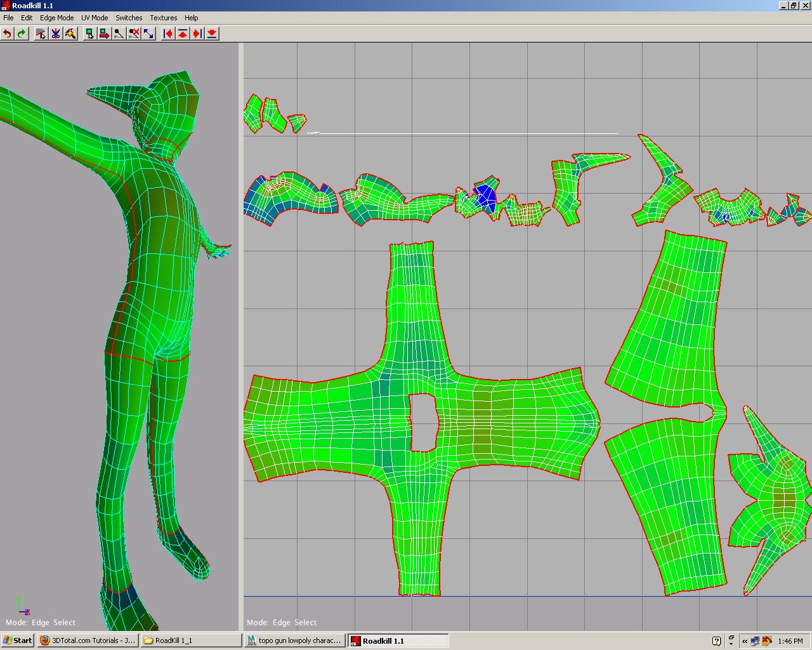Screen dimensions: 812x650
Task: Switch to the 3DTotal.com Tutorials Firefox window
Action: click(x=87, y=640)
